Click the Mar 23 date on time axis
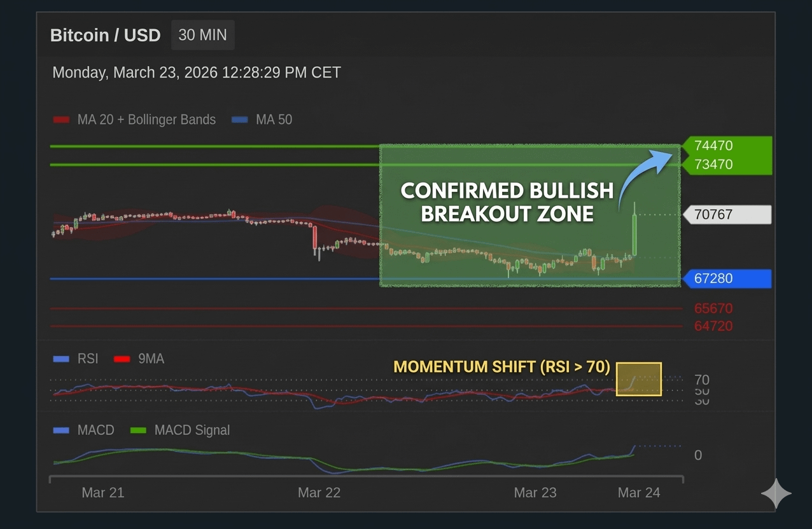 tap(535, 493)
